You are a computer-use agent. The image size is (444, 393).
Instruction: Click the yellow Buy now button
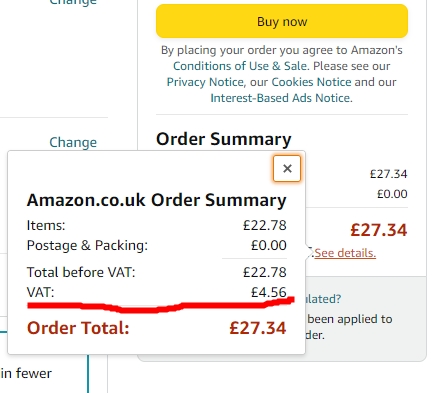(x=282, y=21)
